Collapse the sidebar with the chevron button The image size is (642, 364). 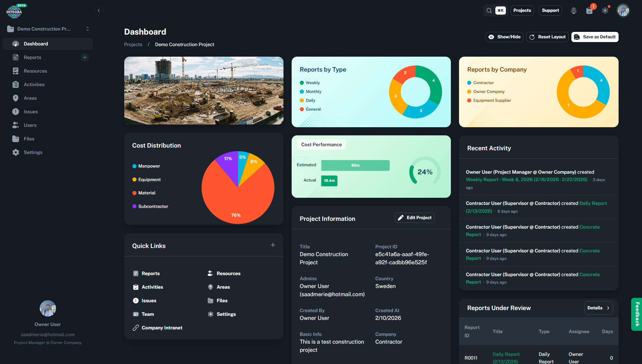[x=98, y=11]
